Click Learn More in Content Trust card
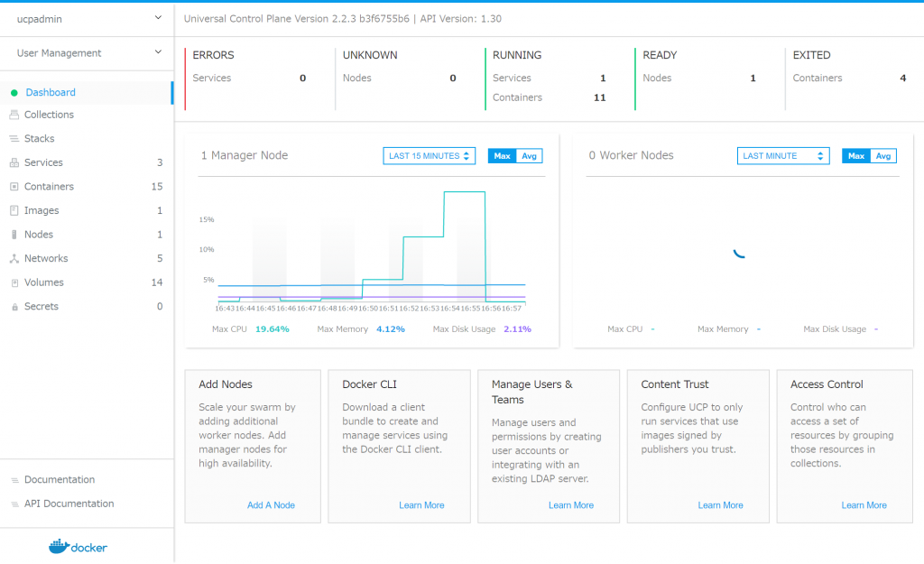This screenshot has height=564, width=924. coord(720,505)
